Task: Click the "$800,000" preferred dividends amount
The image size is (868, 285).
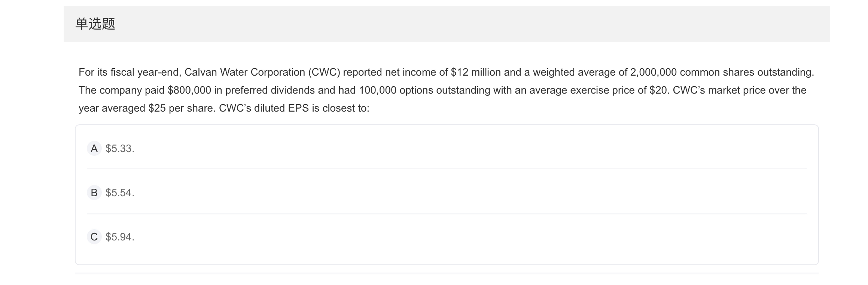Action: click(189, 90)
